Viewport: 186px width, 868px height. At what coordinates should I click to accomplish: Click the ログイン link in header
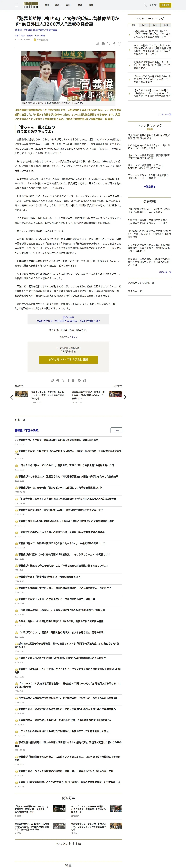click(x=153, y=5)
